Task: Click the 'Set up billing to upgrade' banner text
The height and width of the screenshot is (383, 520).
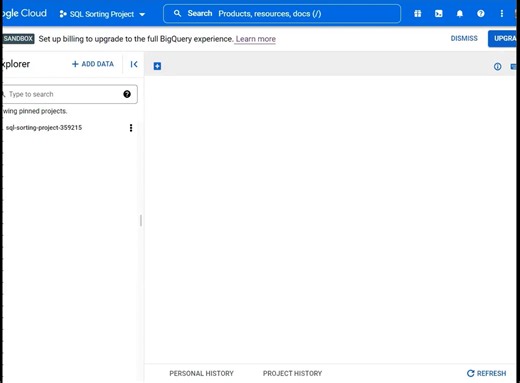Action: [136, 39]
